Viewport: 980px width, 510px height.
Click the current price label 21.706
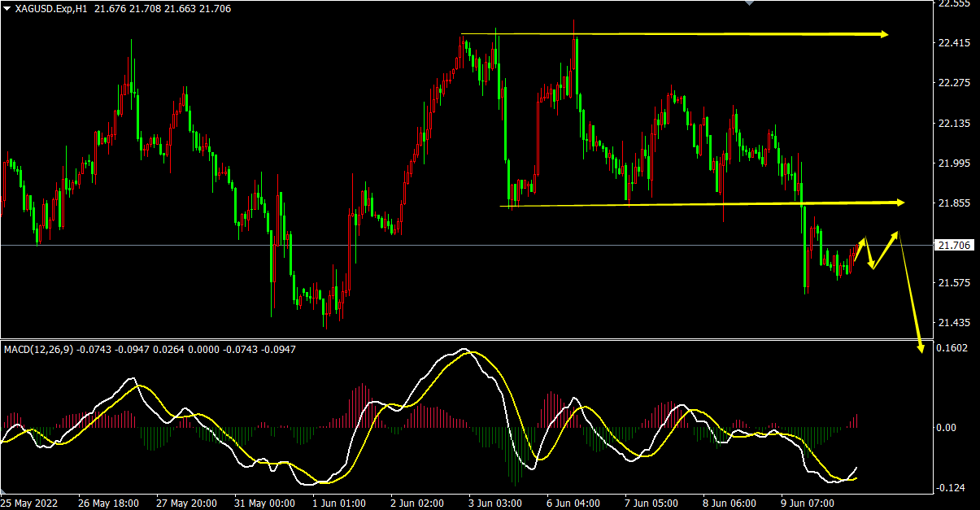953,245
